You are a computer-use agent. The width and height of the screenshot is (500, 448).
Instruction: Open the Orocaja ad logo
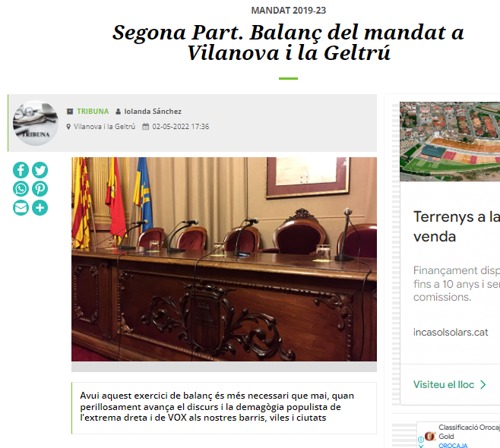(x=430, y=436)
